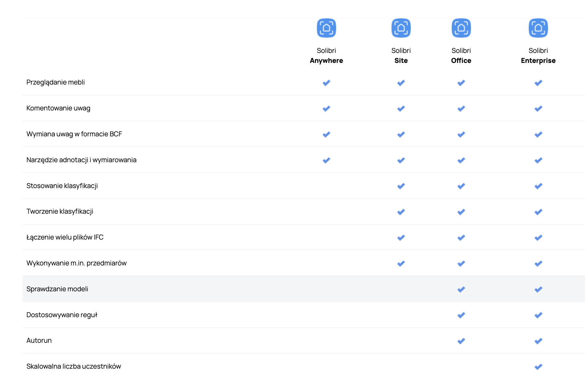588x387 pixels.
Task: Select the Solibri Anywhere column heading
Action: (326, 56)
